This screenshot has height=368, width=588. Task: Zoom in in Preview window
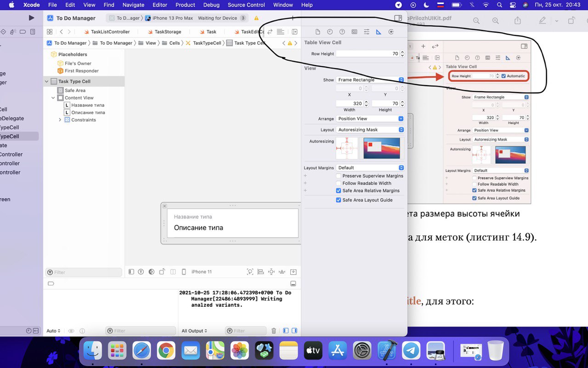496,21
